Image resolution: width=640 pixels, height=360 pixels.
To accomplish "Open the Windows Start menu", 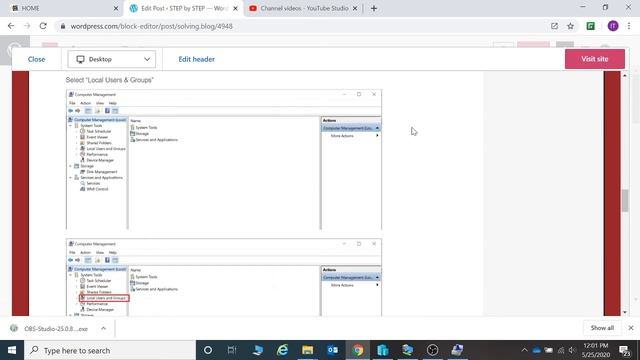I will pos(12,350).
